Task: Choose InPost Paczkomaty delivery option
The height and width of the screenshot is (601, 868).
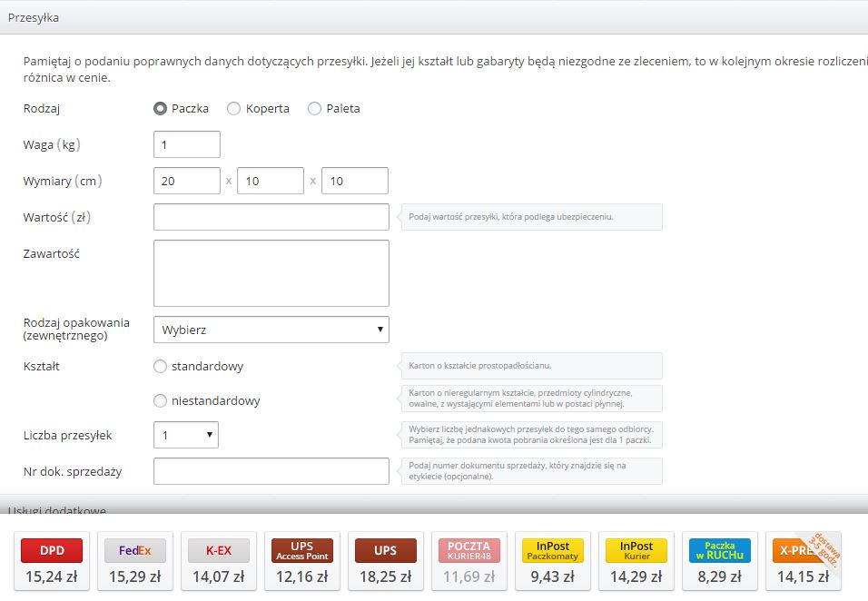Action: 553,551
